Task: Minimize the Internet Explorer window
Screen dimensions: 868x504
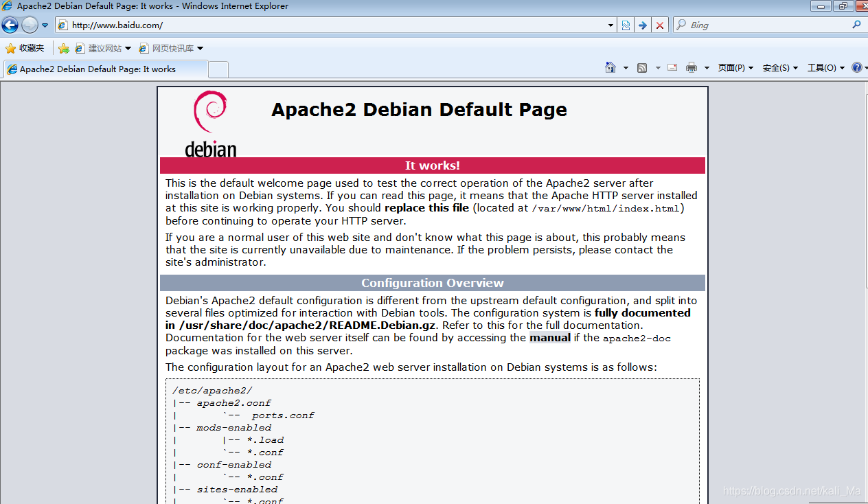Action: click(821, 5)
